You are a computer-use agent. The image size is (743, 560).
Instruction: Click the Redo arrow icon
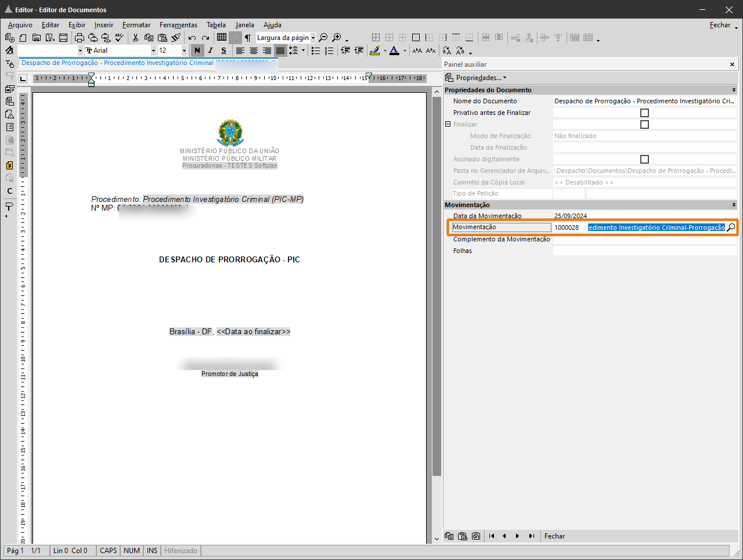[205, 38]
